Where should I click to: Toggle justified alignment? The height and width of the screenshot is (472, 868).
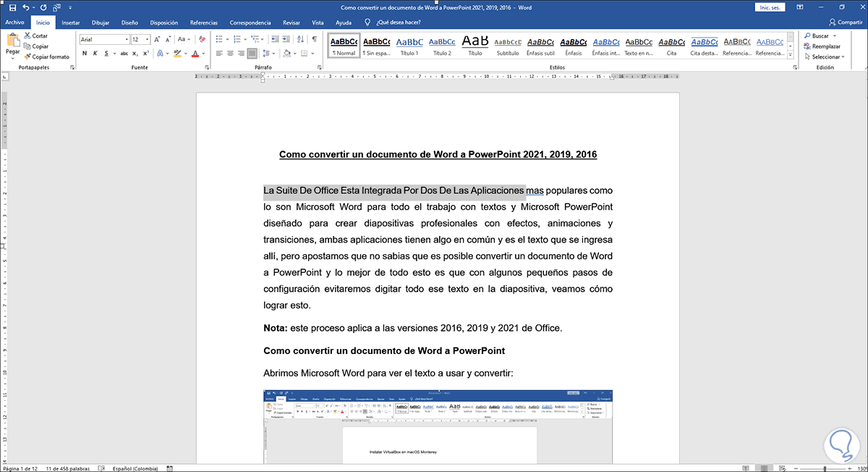(x=252, y=54)
